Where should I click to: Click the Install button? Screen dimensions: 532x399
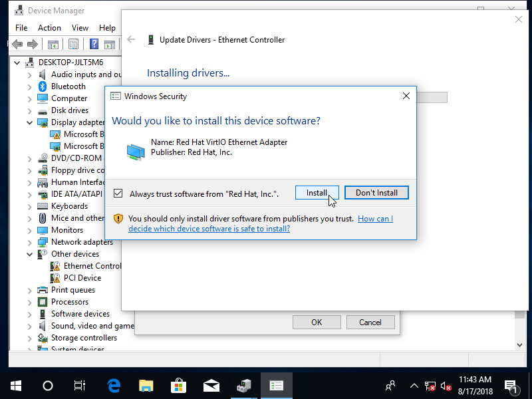click(317, 193)
